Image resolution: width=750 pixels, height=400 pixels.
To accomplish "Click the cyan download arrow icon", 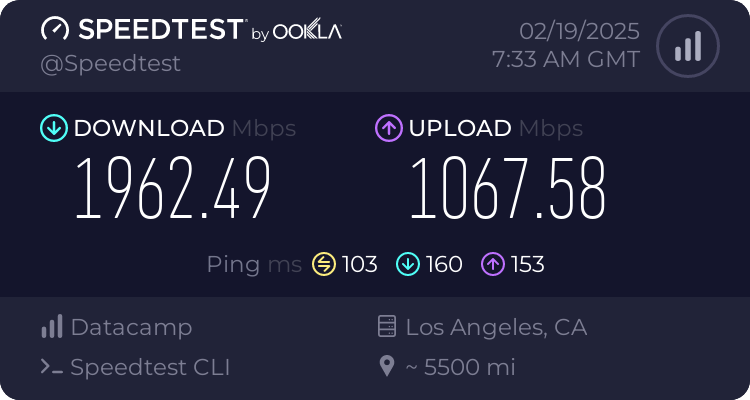I will (53, 128).
